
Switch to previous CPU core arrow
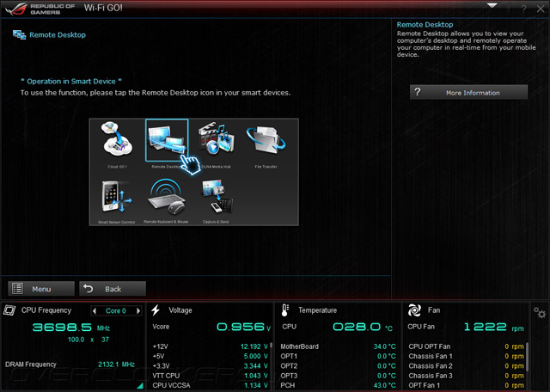click(x=94, y=310)
